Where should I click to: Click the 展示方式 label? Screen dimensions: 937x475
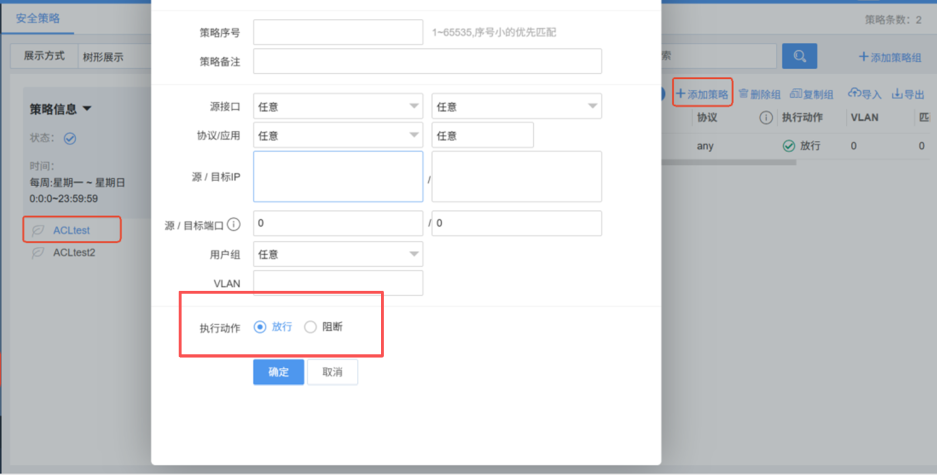coord(44,56)
